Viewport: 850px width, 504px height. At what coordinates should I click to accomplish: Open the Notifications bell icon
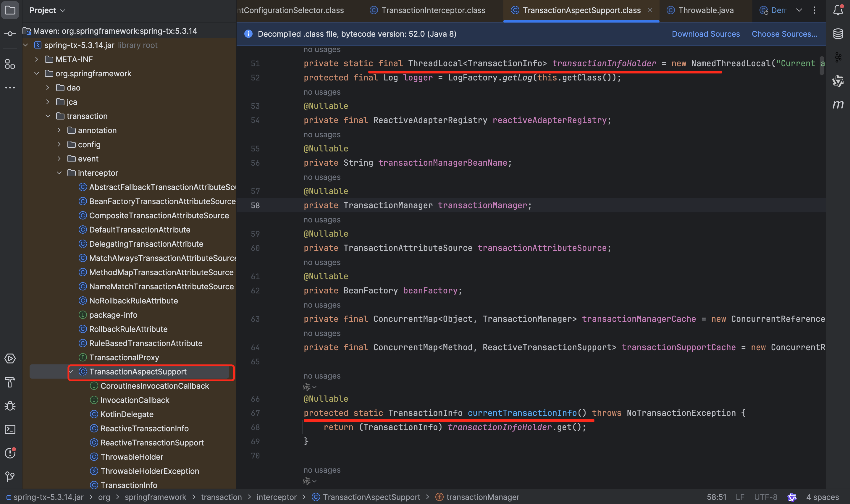click(x=838, y=10)
